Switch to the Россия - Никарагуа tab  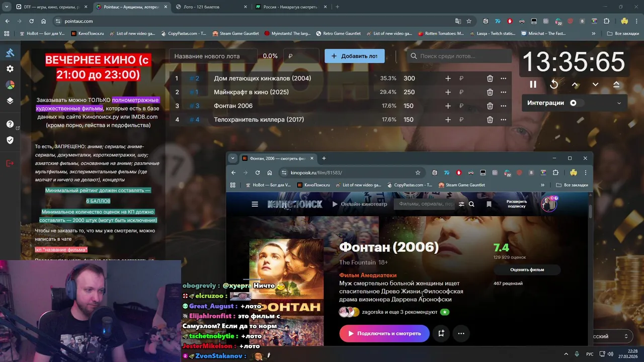click(291, 7)
